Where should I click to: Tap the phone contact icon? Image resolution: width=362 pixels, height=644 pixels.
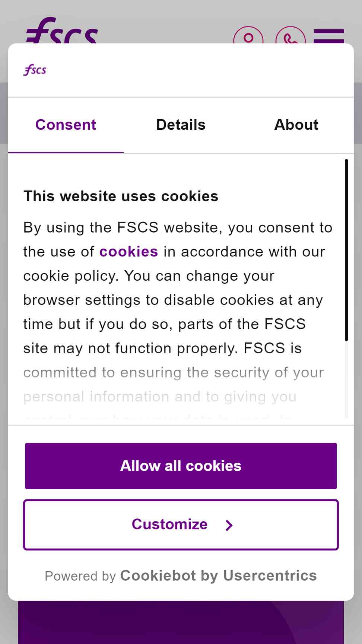[x=290, y=35]
